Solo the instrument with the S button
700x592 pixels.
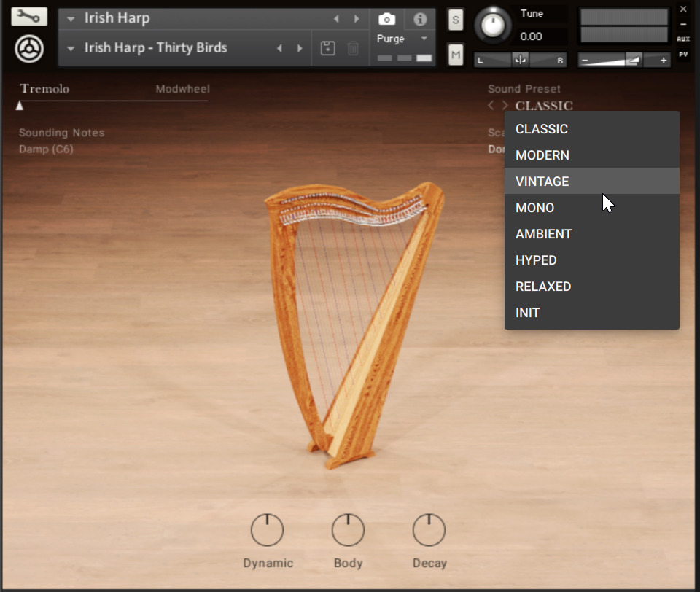click(455, 20)
